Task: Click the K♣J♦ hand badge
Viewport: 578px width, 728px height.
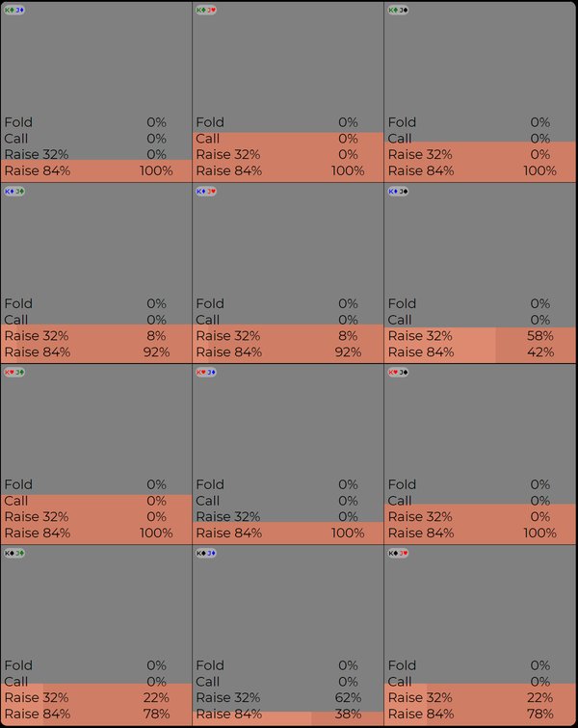Action: coord(14,10)
